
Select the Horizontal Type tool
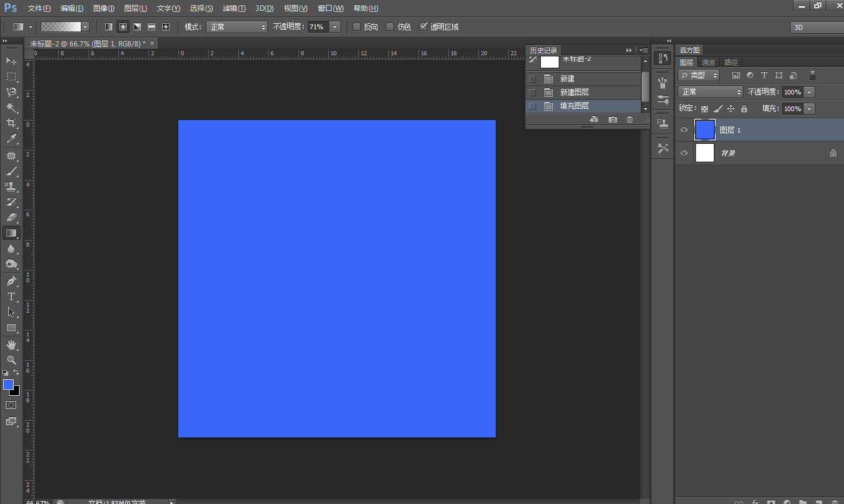[x=11, y=297]
